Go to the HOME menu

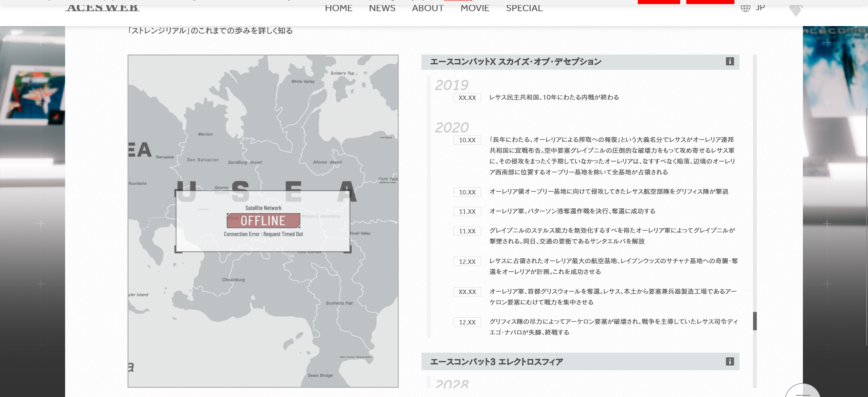click(338, 8)
